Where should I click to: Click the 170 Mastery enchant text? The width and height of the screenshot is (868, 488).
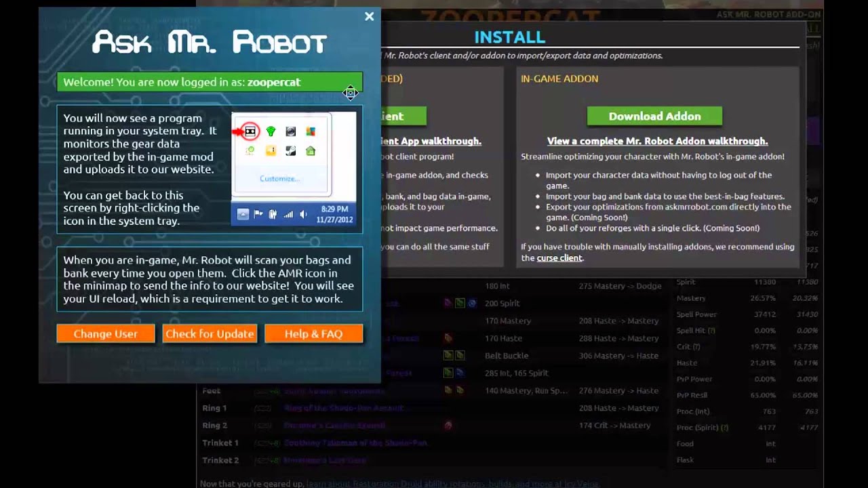click(x=508, y=321)
